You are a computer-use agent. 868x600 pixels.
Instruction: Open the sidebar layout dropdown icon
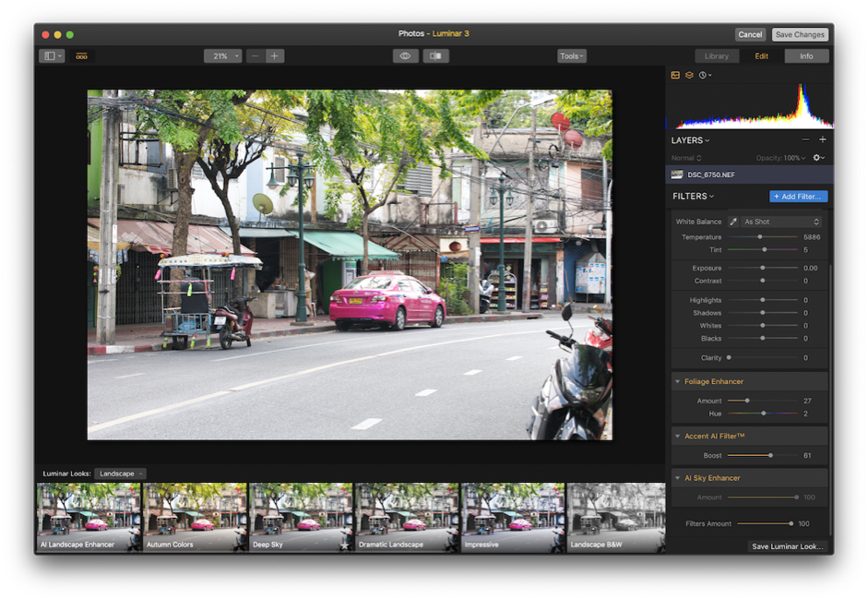pos(52,56)
